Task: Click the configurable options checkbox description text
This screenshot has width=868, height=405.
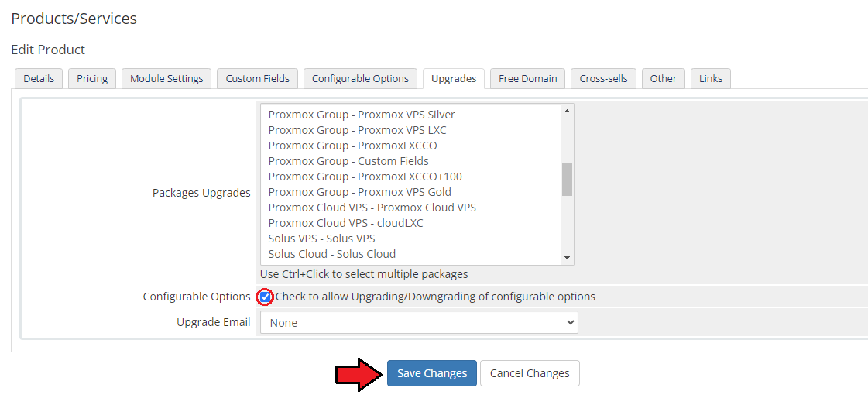Action: tap(435, 297)
